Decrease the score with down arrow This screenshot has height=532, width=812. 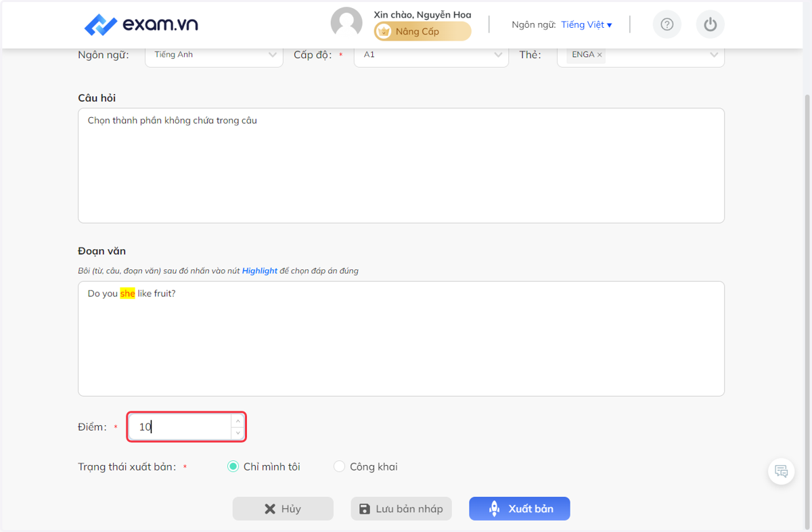(x=238, y=433)
